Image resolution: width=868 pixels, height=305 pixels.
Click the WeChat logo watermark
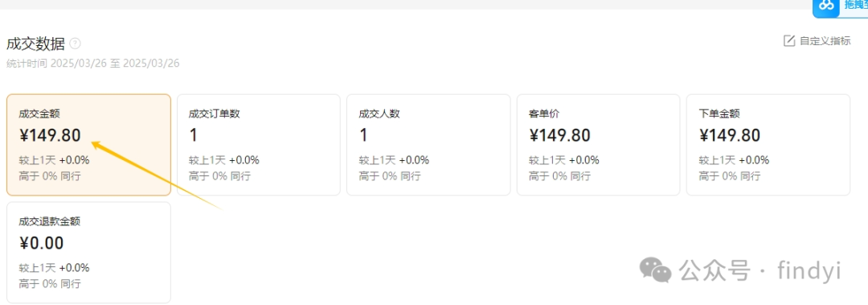point(656,270)
